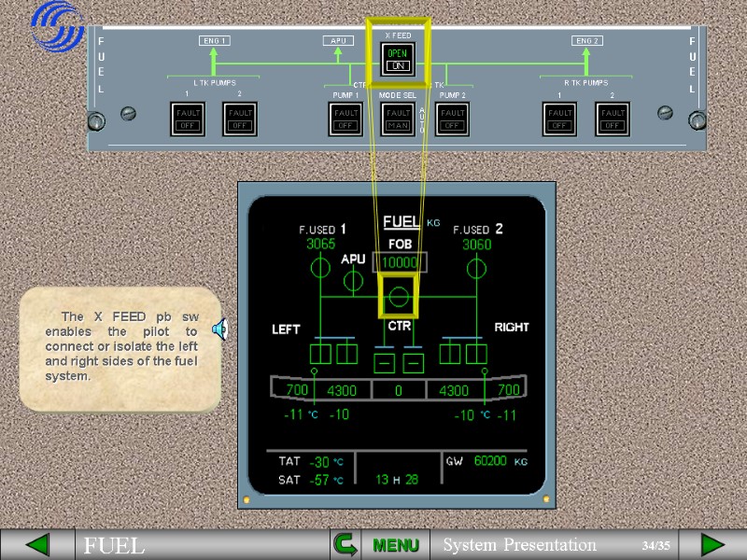Click the FOB 10000 readout on the display

pos(399,263)
